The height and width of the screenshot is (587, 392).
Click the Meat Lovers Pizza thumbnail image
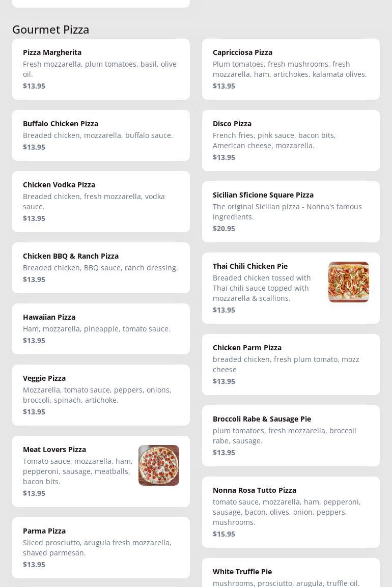point(158,465)
